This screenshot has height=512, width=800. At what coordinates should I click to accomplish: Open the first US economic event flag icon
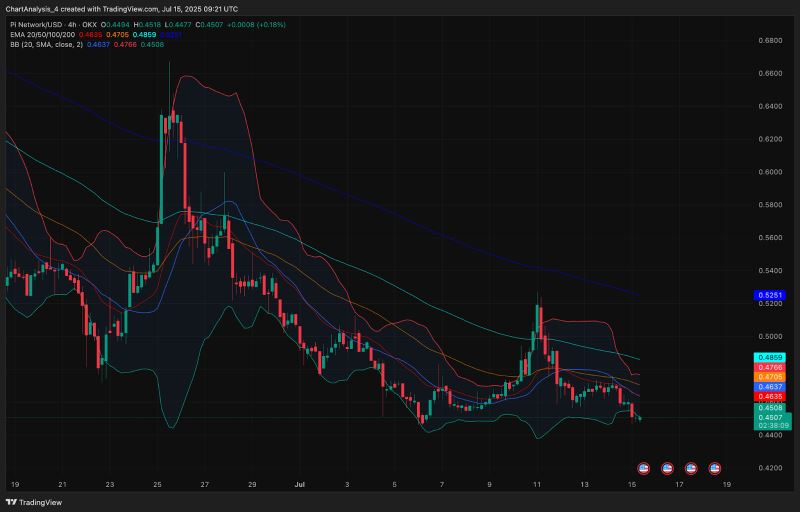point(643,468)
